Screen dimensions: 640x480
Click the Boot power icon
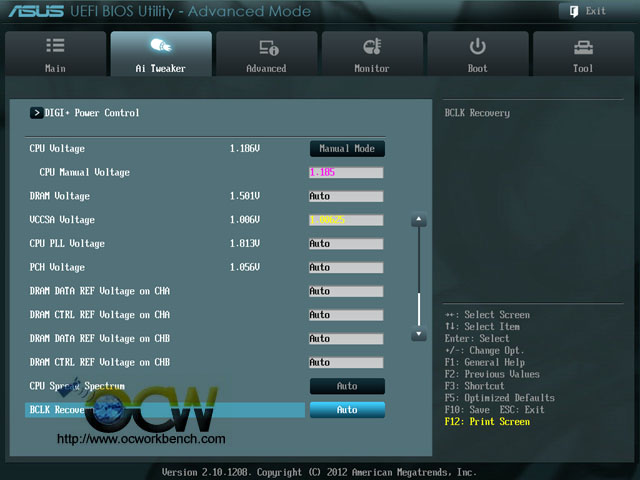click(x=477, y=46)
